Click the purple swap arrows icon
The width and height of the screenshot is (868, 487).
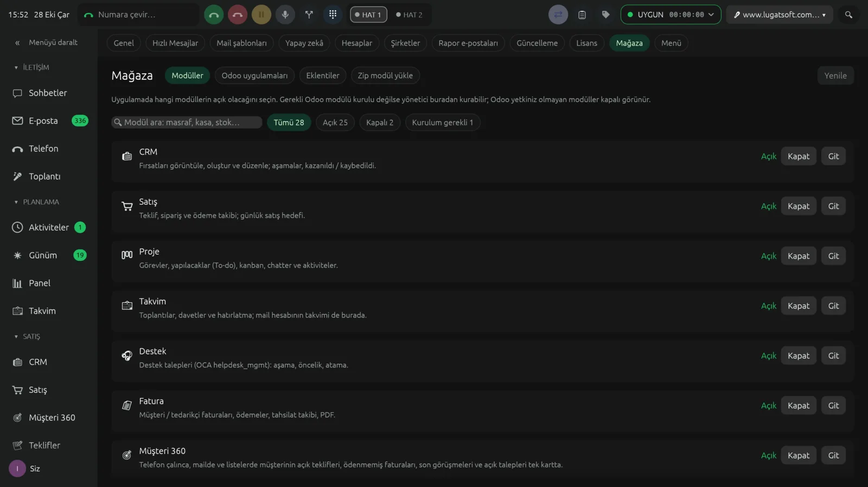pos(558,15)
